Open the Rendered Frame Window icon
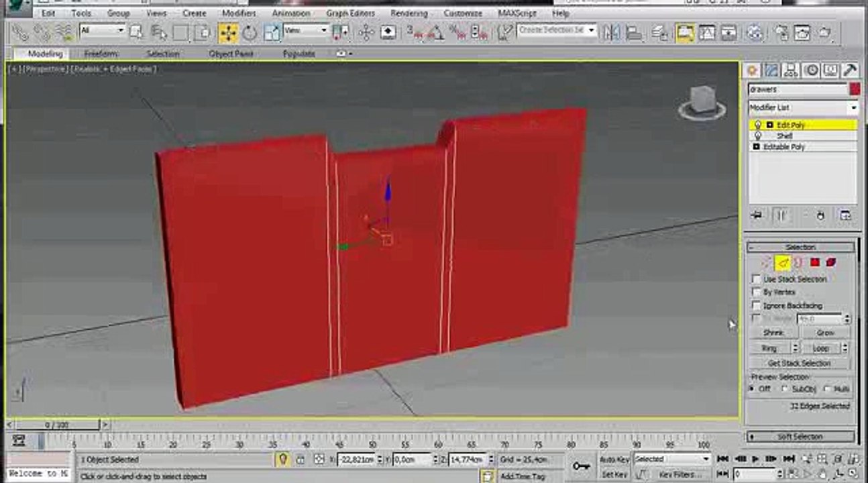Image resolution: width=868 pixels, height=483 pixels. tap(803, 32)
